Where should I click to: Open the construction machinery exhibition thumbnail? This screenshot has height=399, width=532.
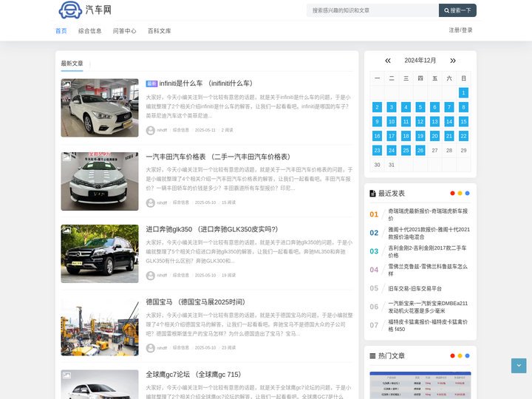point(100,327)
